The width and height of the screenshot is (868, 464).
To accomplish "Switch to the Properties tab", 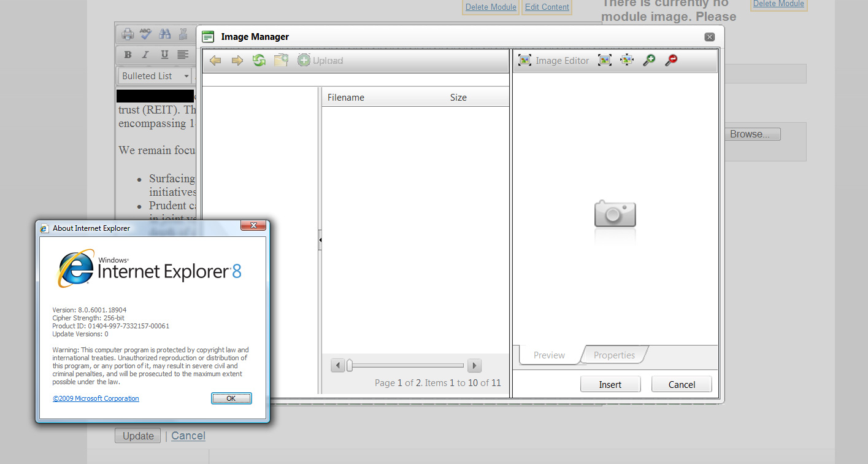I will 614,355.
